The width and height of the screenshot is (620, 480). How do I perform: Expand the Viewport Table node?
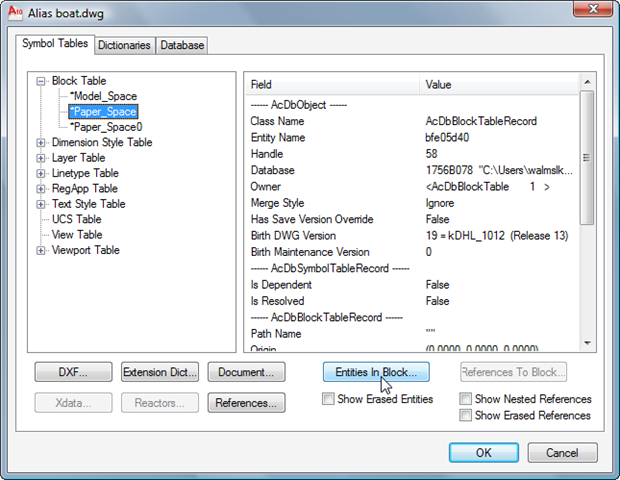tap(41, 250)
